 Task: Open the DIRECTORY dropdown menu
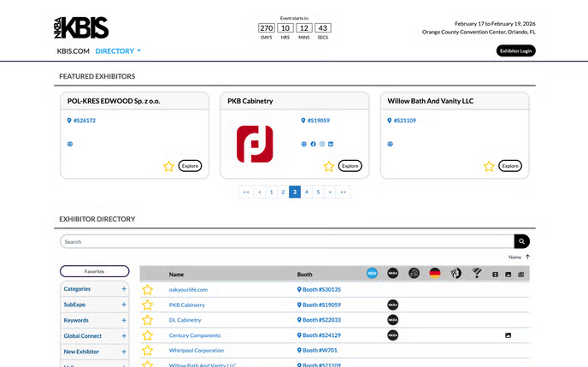click(x=118, y=51)
